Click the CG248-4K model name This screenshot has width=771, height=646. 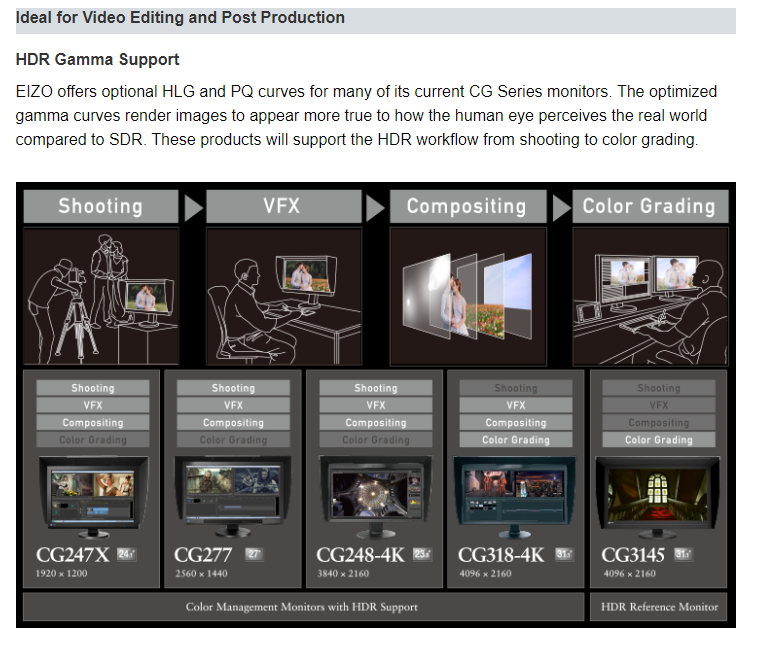point(360,555)
